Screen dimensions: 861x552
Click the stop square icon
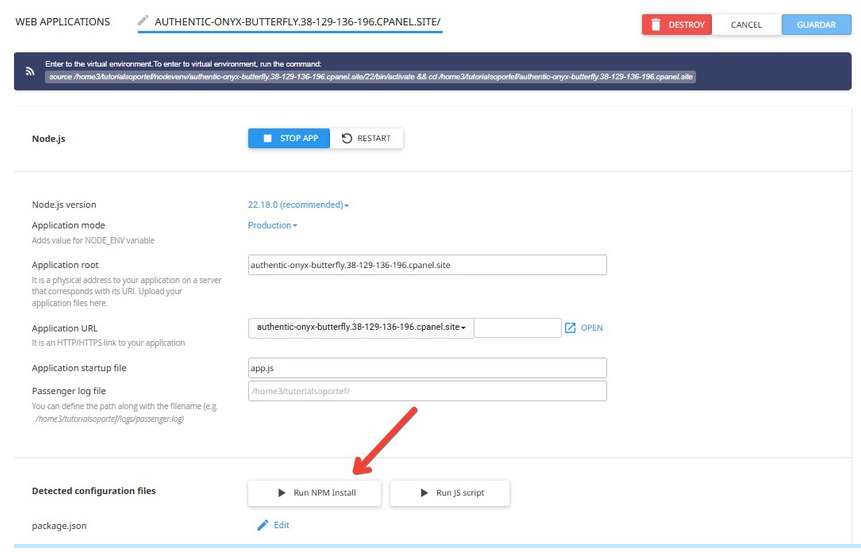click(x=267, y=138)
